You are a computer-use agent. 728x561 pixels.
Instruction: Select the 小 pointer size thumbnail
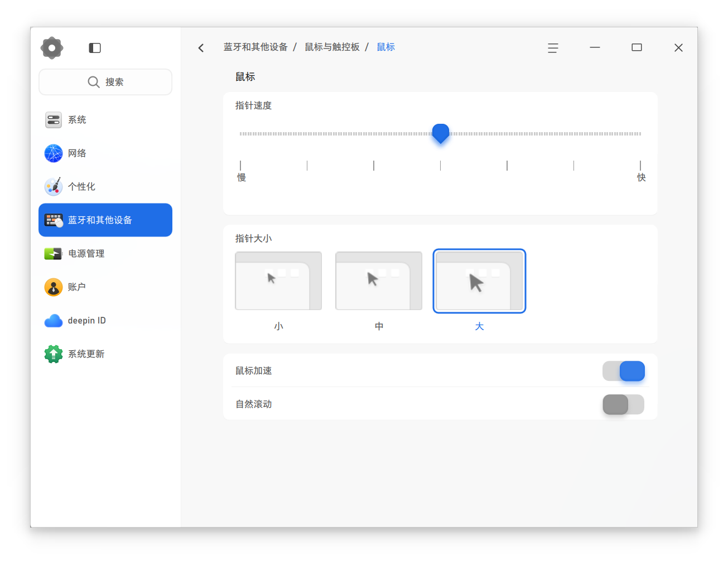[x=278, y=281]
